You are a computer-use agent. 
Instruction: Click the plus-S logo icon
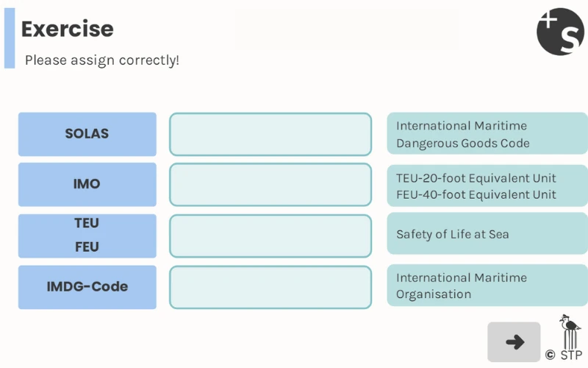coord(559,31)
